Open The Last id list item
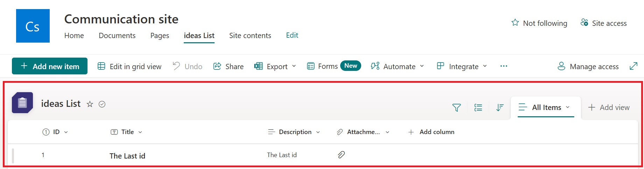Screen dimensions: 644x169 (x=127, y=156)
